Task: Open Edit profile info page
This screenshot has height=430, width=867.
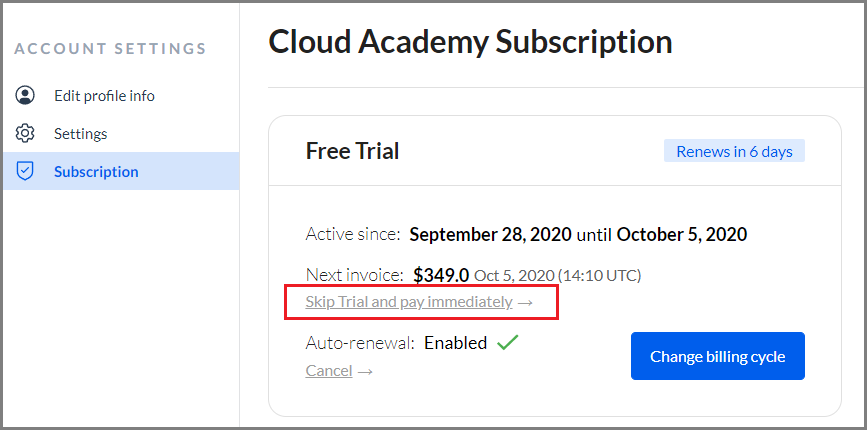Action: [104, 96]
